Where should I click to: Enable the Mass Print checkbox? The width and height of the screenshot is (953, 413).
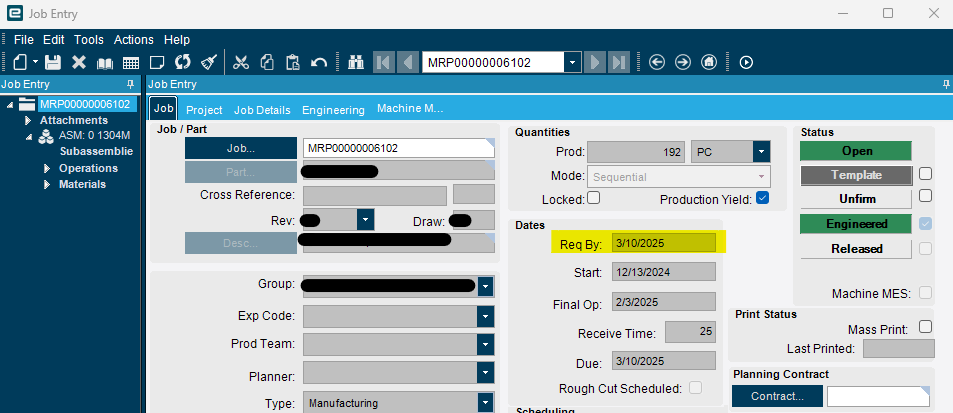coord(925,327)
